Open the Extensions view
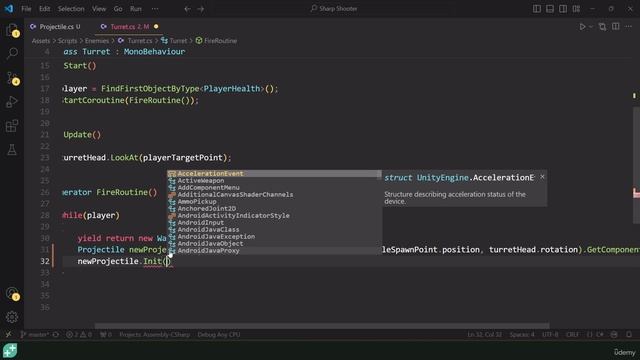The image size is (640, 360). coord(12,125)
